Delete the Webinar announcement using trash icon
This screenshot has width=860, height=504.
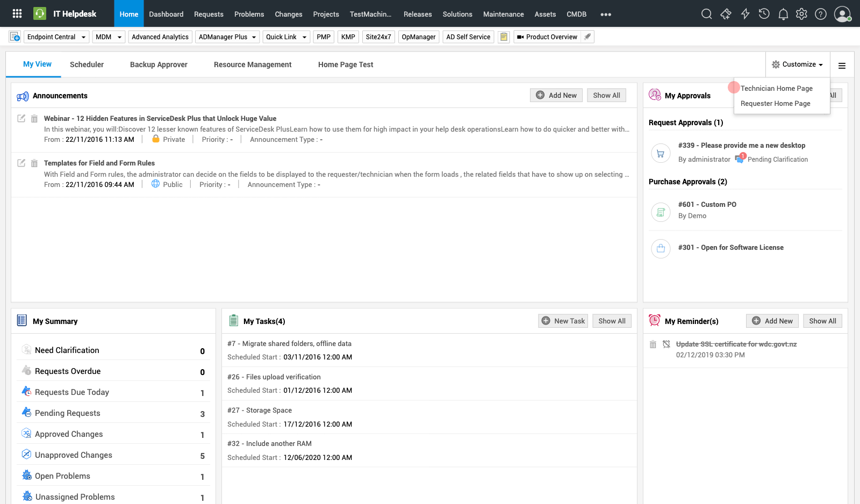(x=34, y=119)
